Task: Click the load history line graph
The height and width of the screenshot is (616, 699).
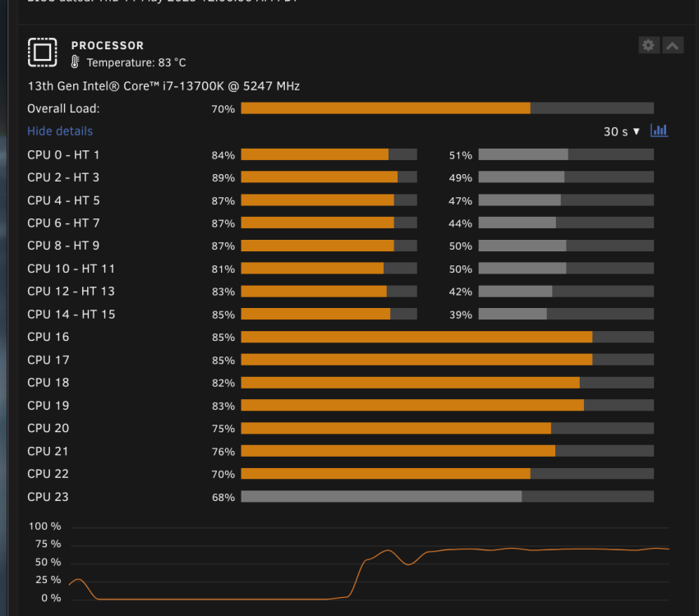Action: pyautogui.click(x=369, y=563)
